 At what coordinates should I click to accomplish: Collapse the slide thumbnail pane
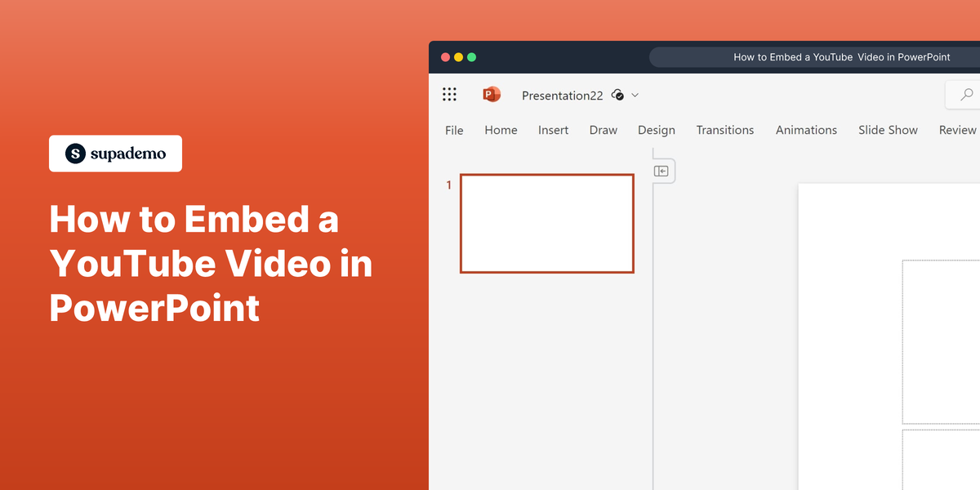coord(662,171)
